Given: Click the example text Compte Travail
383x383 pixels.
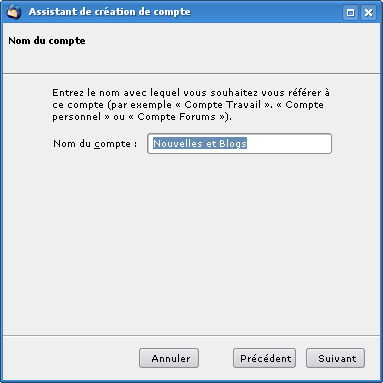Looking at the screenshot, I should coord(223,105).
